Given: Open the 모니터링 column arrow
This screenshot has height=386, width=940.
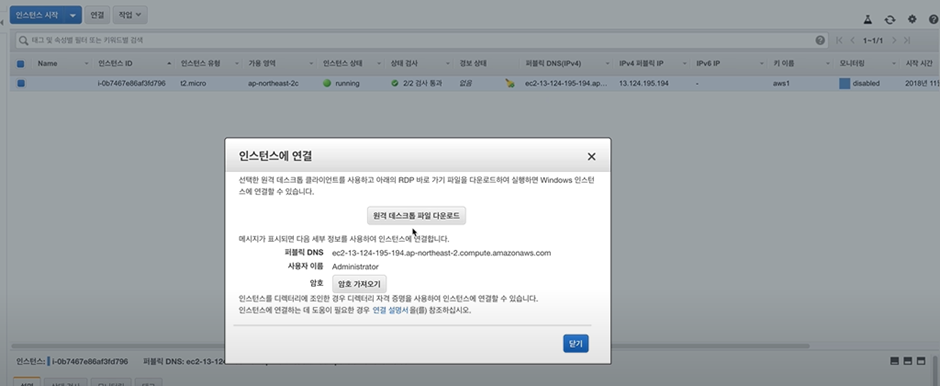Looking at the screenshot, I should [893, 64].
